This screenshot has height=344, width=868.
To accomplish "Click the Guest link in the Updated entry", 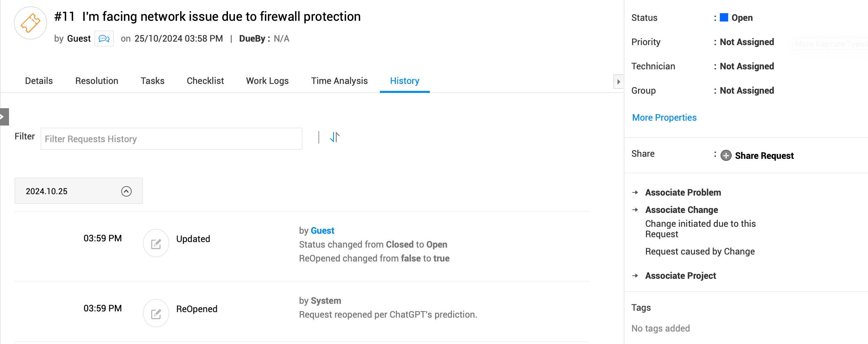I will 323,231.
